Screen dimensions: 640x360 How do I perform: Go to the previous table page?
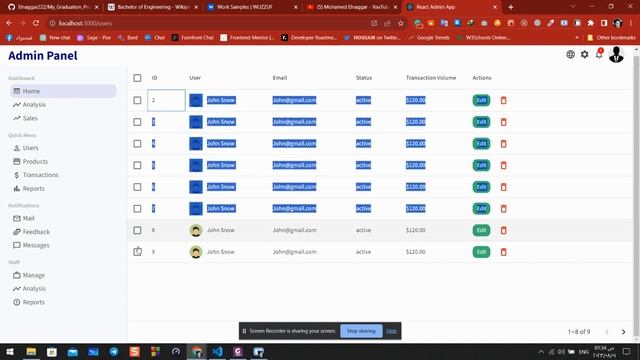607,332
